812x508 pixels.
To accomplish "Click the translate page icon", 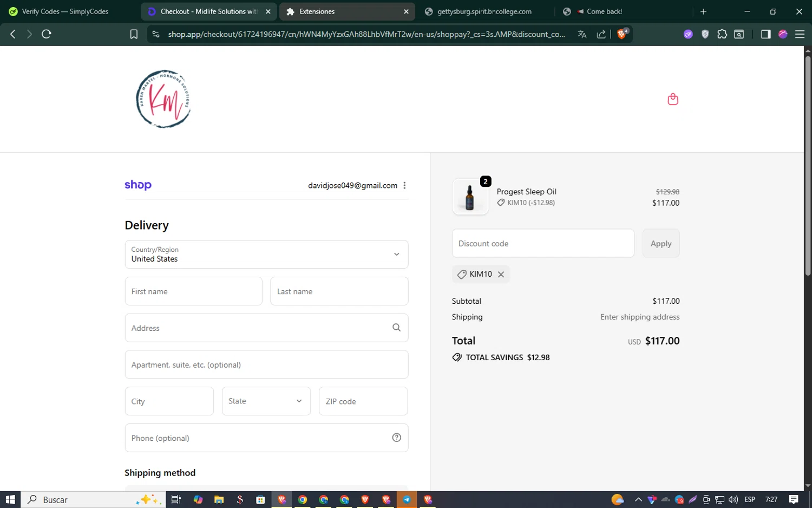I will (x=582, y=34).
